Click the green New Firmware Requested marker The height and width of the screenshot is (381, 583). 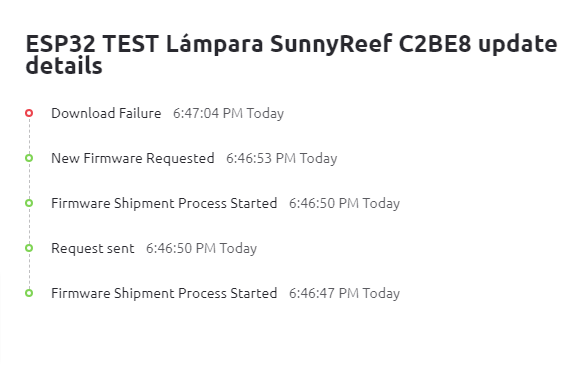(x=29, y=158)
